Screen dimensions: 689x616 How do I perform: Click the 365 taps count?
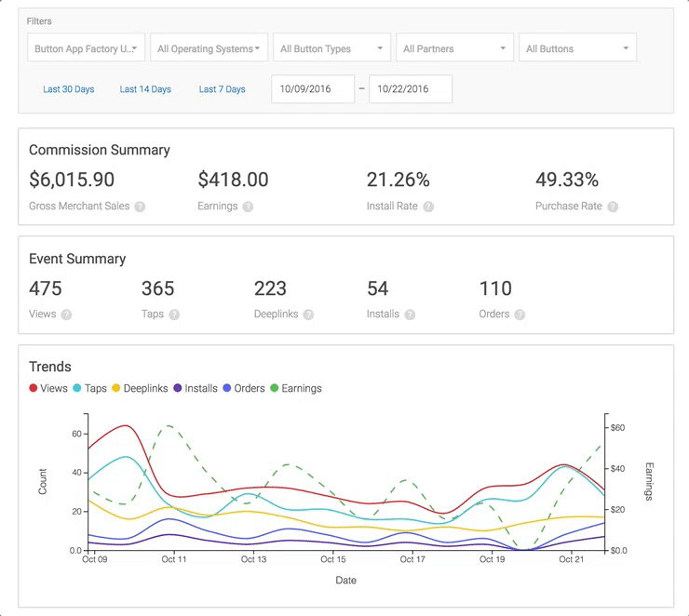(157, 288)
